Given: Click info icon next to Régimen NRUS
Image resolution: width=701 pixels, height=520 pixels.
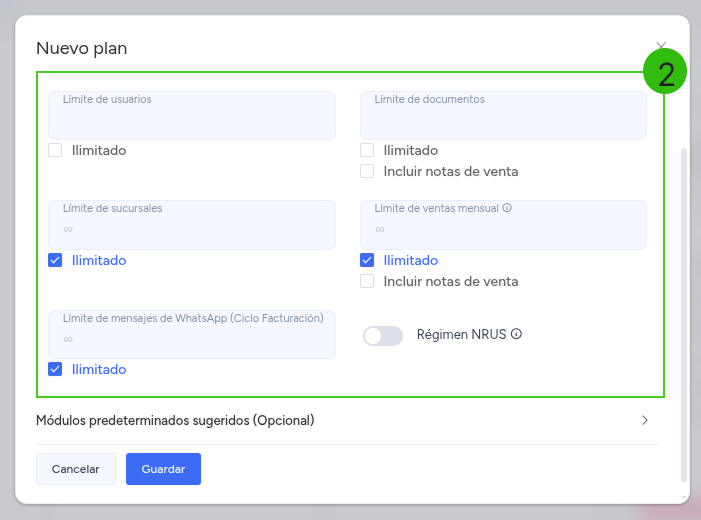Looking at the screenshot, I should (516, 334).
